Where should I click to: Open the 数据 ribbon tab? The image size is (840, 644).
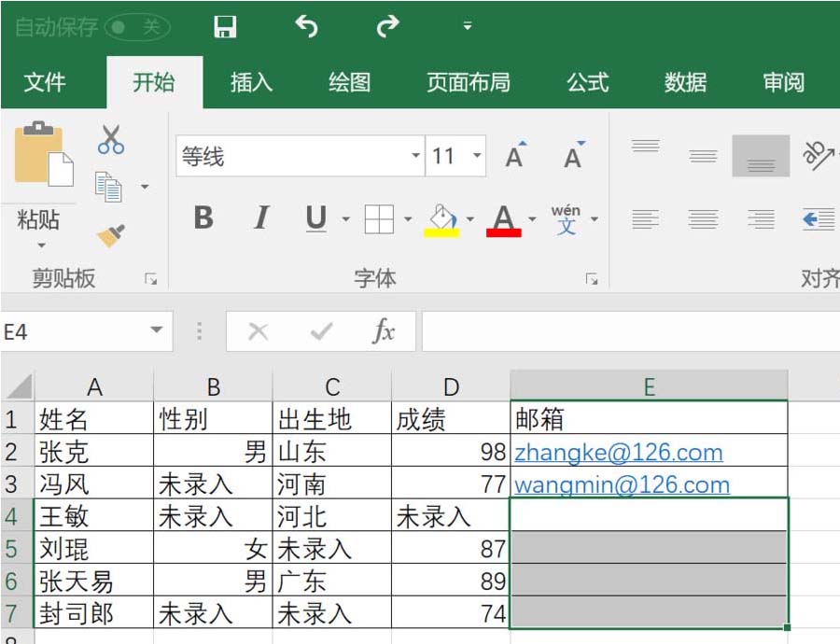pyautogui.click(x=686, y=82)
